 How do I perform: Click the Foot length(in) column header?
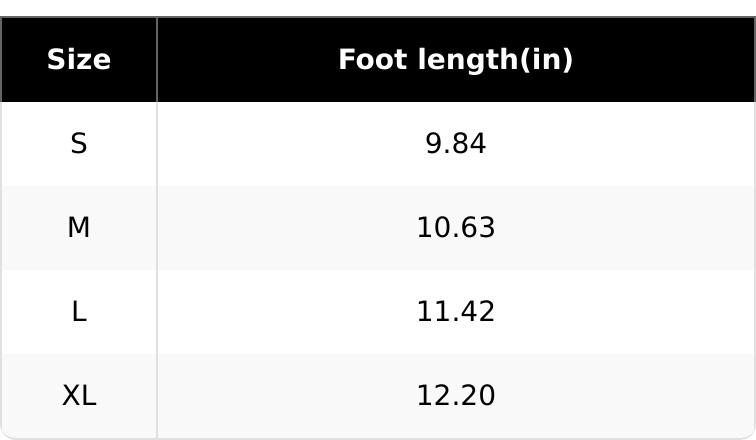point(455,60)
